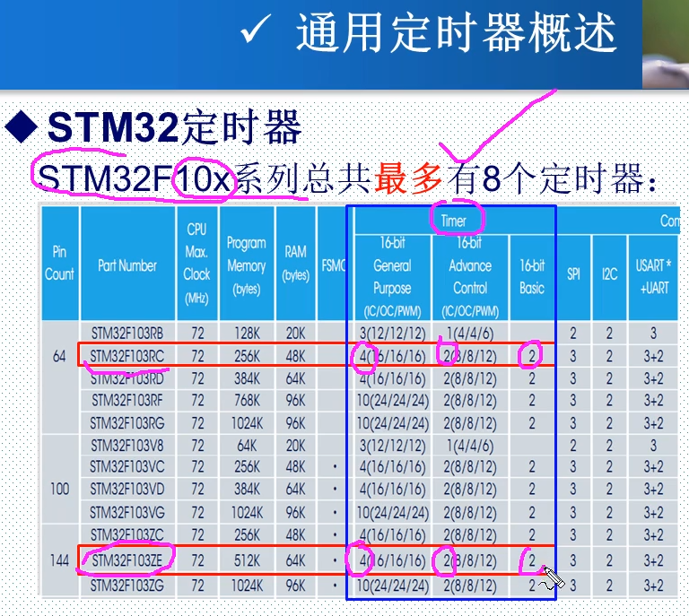The height and width of the screenshot is (616, 689).
Task: Click the pin count value 64
Action: click(59, 356)
